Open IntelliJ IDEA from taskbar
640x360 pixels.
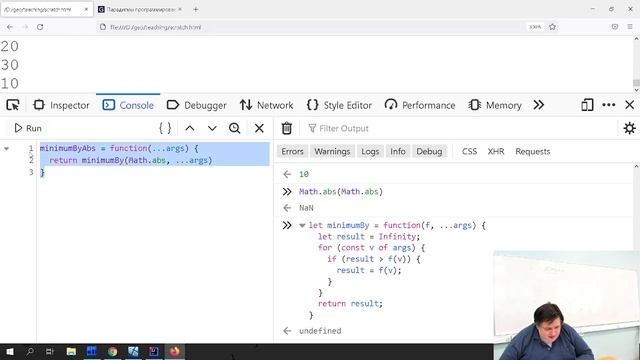point(153,351)
